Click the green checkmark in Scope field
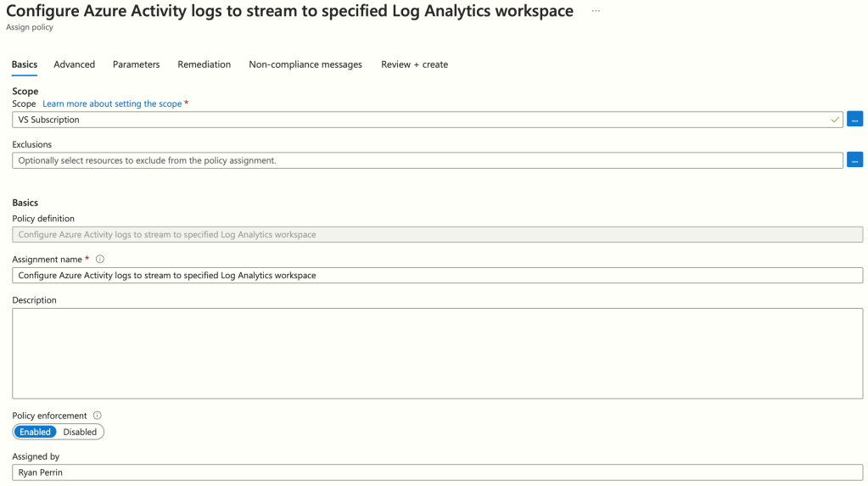The height and width of the screenshot is (486, 868). pos(836,120)
